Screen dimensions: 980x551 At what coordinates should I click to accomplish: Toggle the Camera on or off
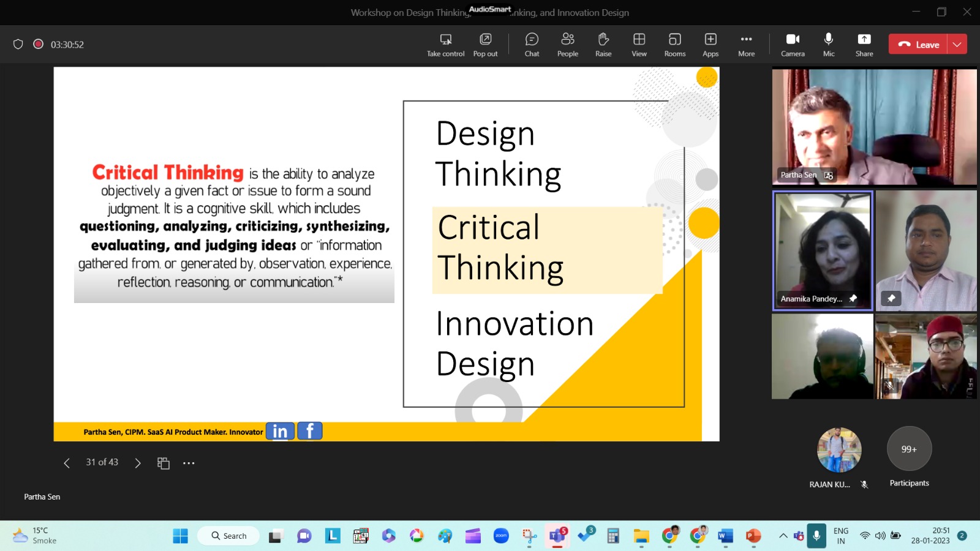point(793,45)
